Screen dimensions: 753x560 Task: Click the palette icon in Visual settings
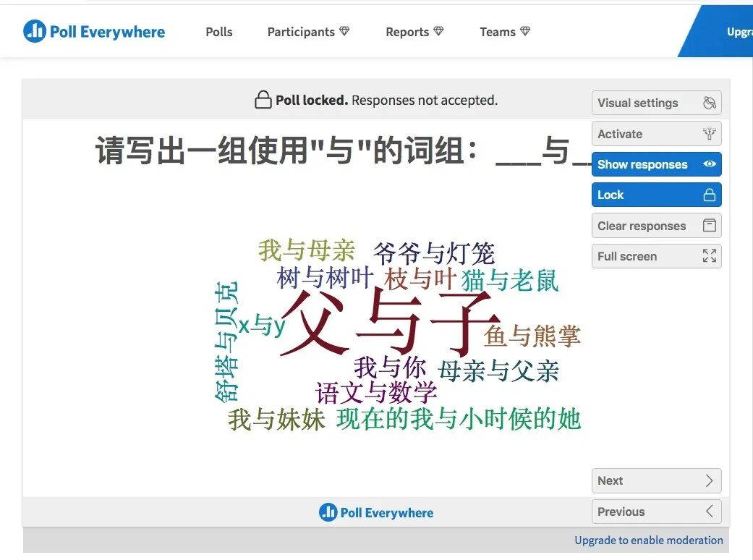710,103
